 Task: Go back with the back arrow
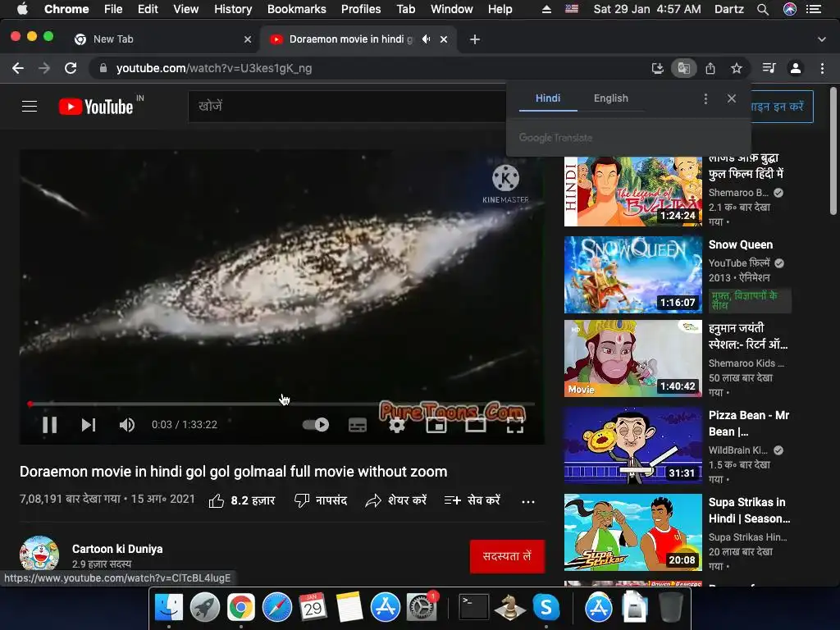coord(18,68)
